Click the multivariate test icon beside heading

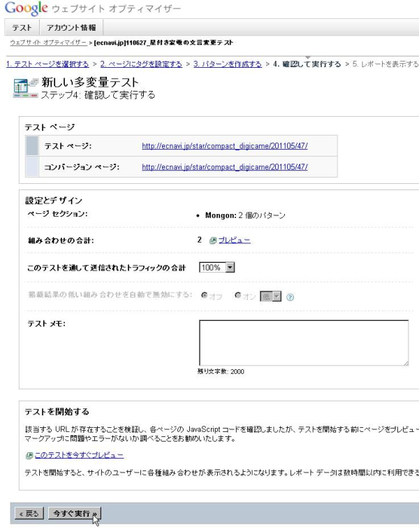point(26,88)
